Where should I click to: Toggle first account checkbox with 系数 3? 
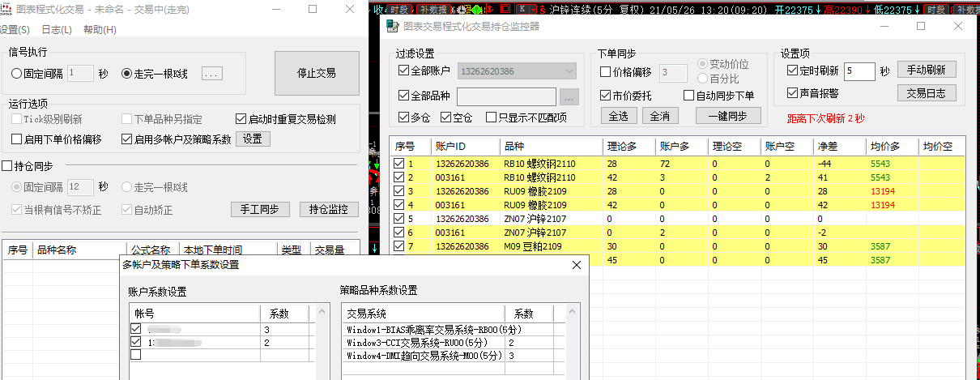coord(136,329)
